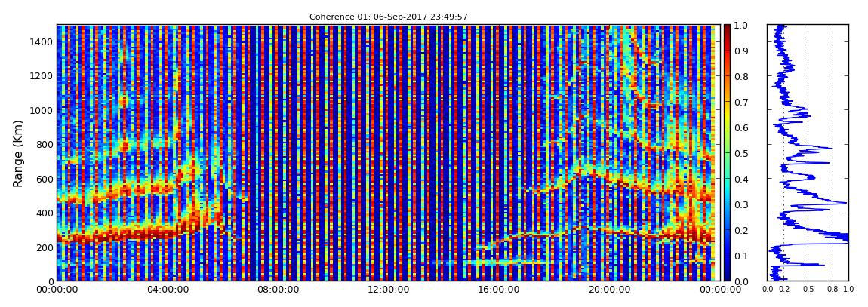Click the 04:00:00 time axis label
Screen dimensions: 868x307
pos(167,290)
